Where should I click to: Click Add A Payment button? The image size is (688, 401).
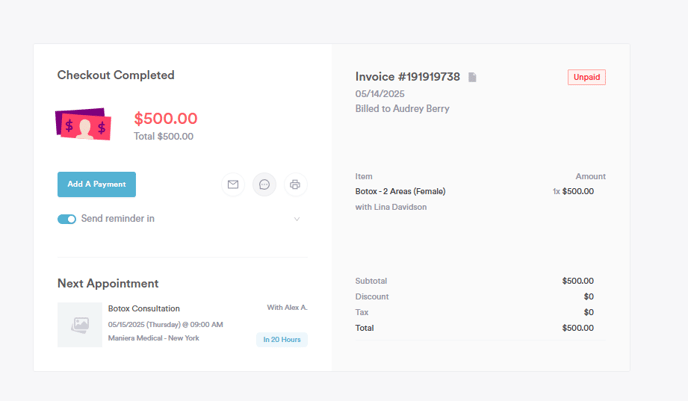pyautogui.click(x=97, y=184)
